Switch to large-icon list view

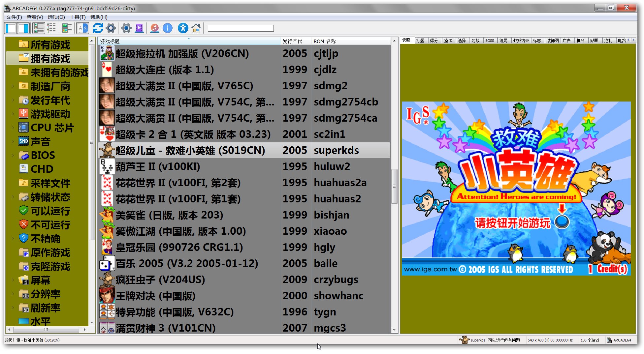(x=39, y=28)
